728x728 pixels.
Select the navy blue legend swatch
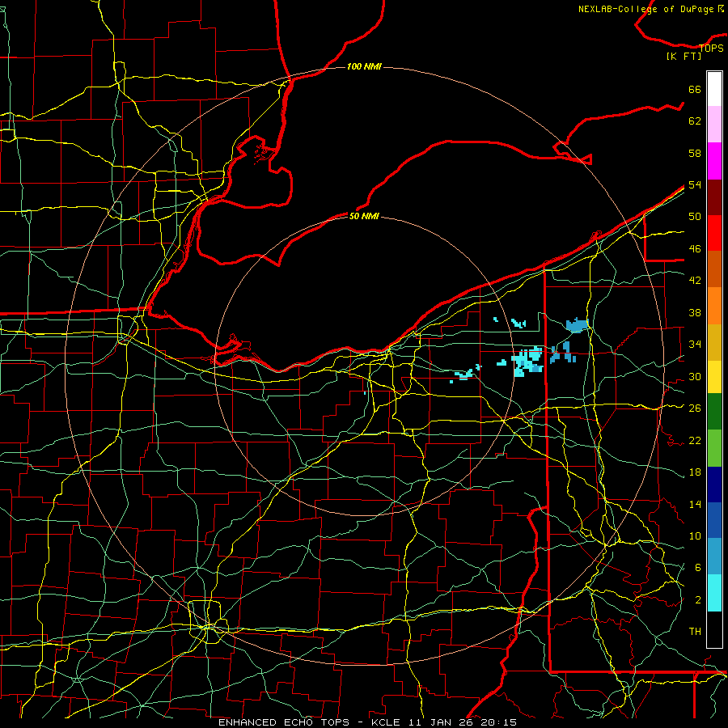tap(714, 485)
